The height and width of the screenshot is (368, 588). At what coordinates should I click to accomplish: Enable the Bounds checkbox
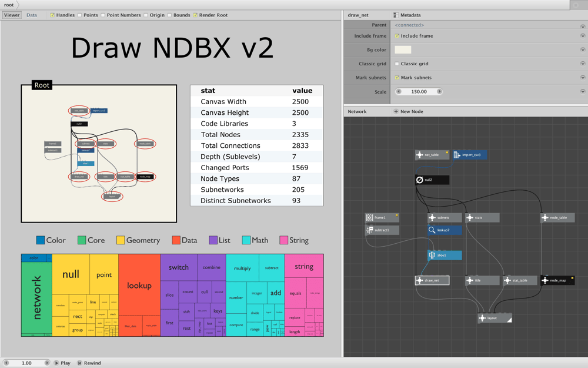169,15
